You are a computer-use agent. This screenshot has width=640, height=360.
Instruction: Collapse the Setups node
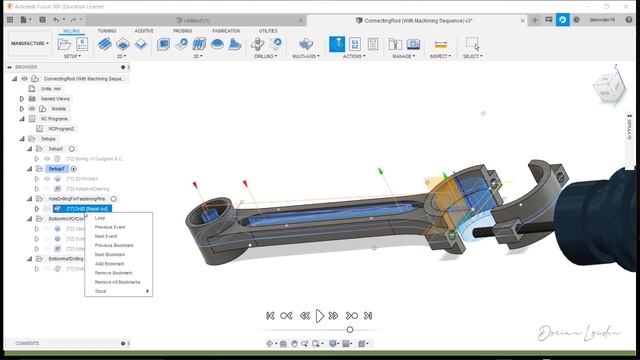pyautogui.click(x=22, y=139)
